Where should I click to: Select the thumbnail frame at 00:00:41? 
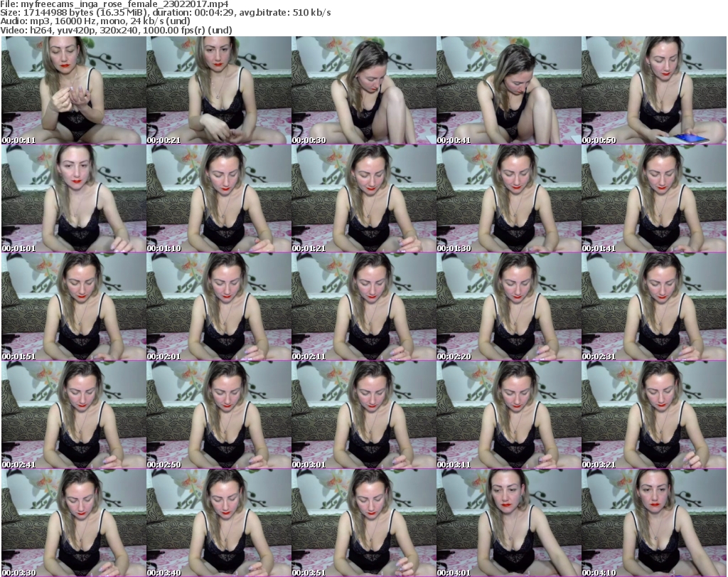(508, 90)
